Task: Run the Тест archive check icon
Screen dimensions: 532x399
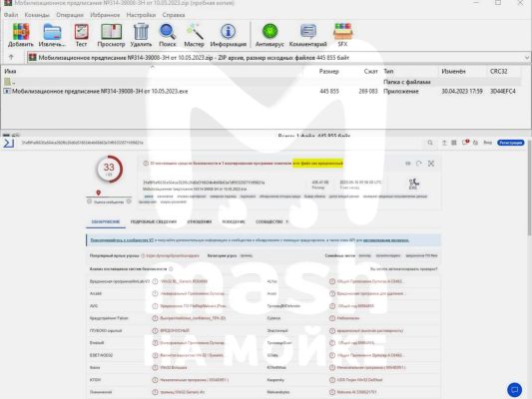Action: tap(81, 35)
